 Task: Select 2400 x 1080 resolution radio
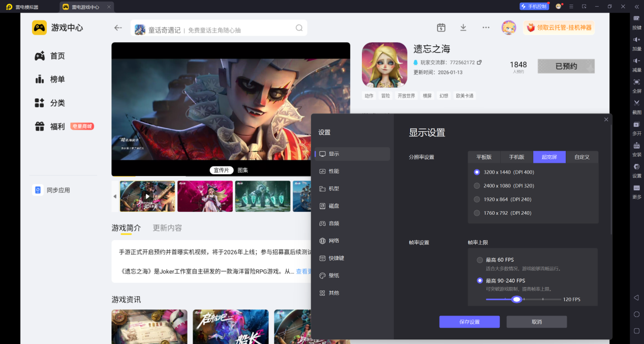coord(477,186)
